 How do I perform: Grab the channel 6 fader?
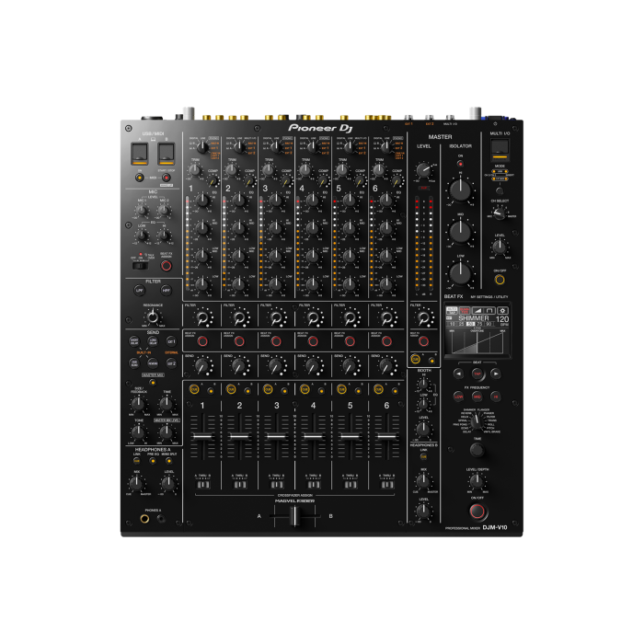pyautogui.click(x=386, y=436)
